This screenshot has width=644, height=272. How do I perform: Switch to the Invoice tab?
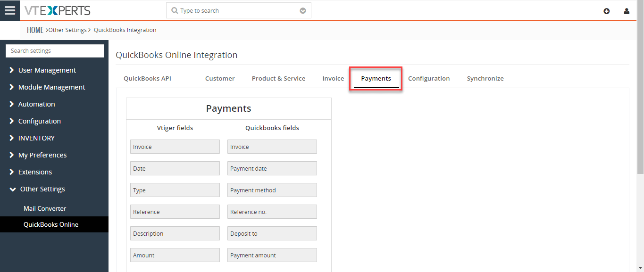pyautogui.click(x=333, y=78)
